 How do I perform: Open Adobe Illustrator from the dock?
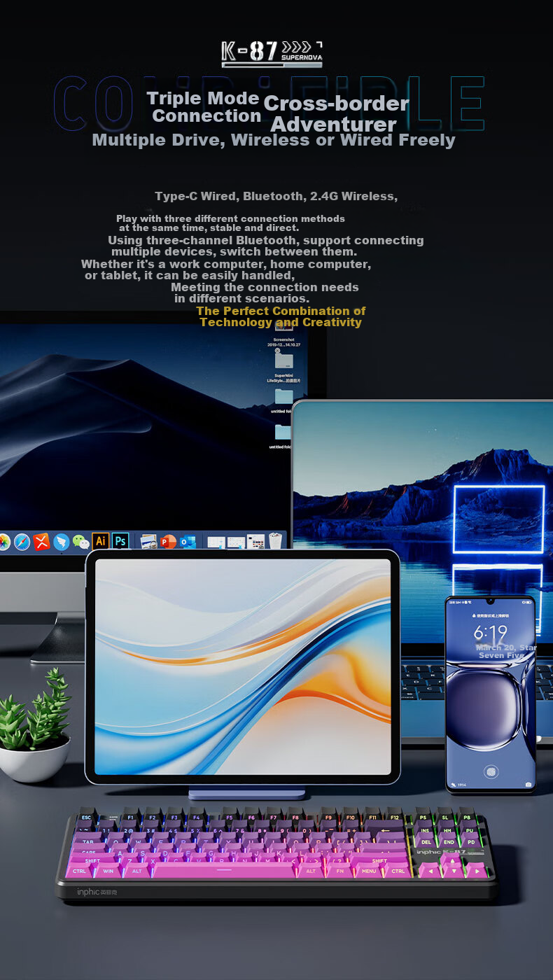101,541
